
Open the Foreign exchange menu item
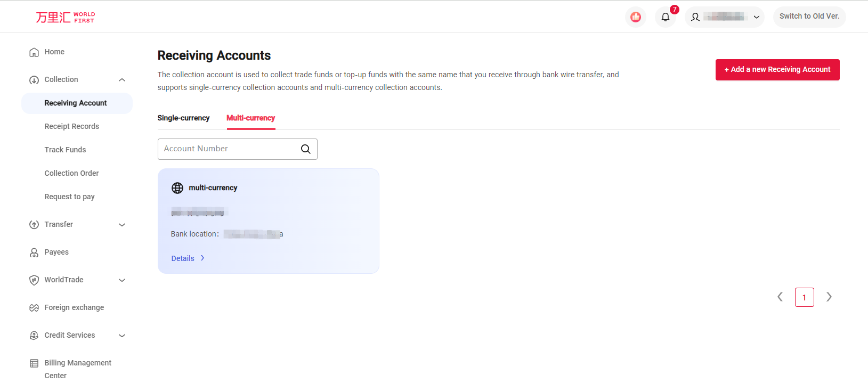74,308
